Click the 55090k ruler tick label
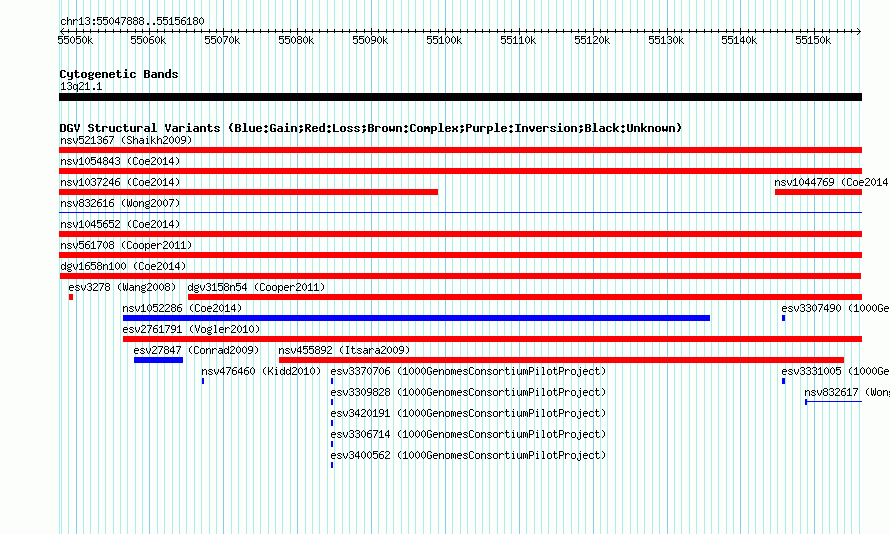Screen dimensions: 890x534 click(x=370, y=40)
